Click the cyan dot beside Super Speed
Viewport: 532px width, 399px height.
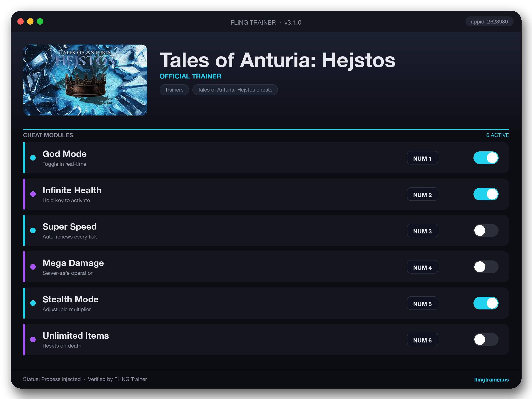[x=33, y=230]
